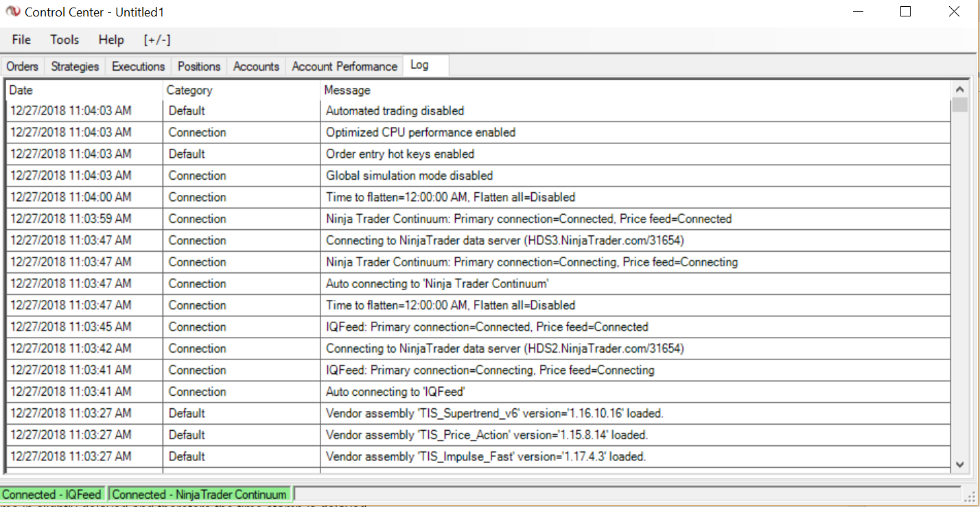Switch to the Account Performance tab
The height and width of the screenshot is (507, 980).
345,66
